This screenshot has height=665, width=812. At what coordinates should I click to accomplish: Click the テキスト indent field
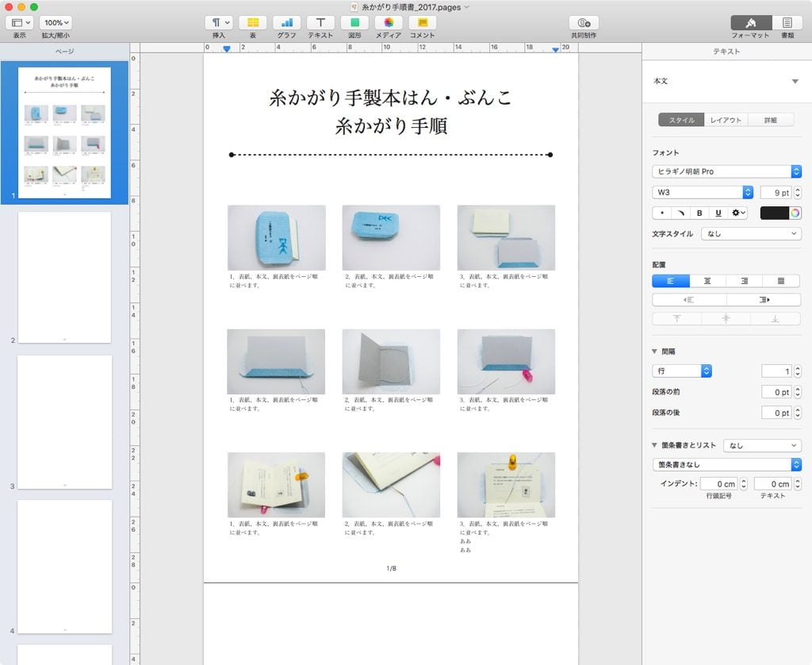[x=774, y=483]
